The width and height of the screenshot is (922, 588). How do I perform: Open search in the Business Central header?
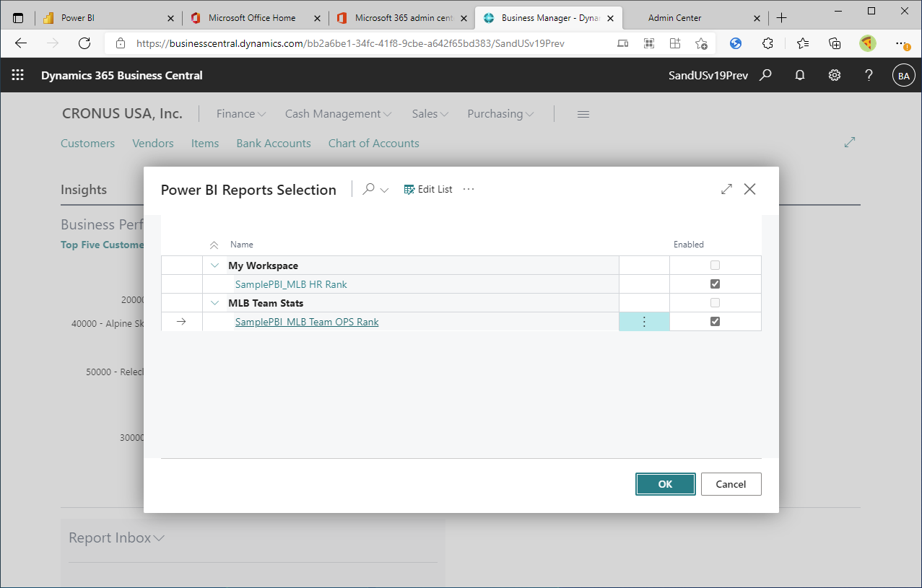(765, 75)
